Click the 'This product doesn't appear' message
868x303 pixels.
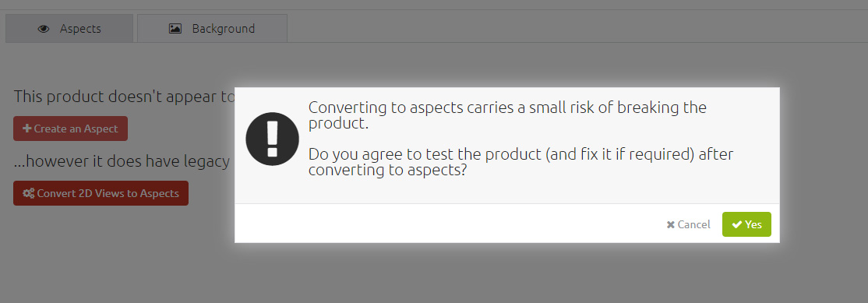tap(125, 97)
